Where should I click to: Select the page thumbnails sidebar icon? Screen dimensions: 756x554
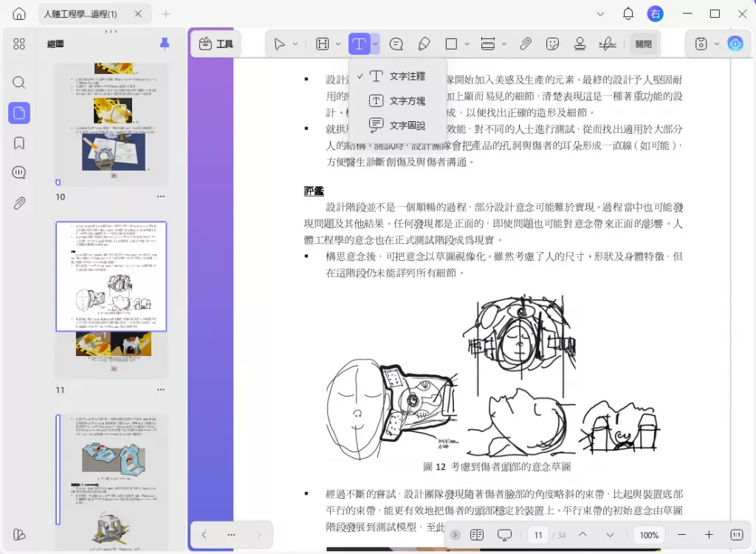[18, 113]
